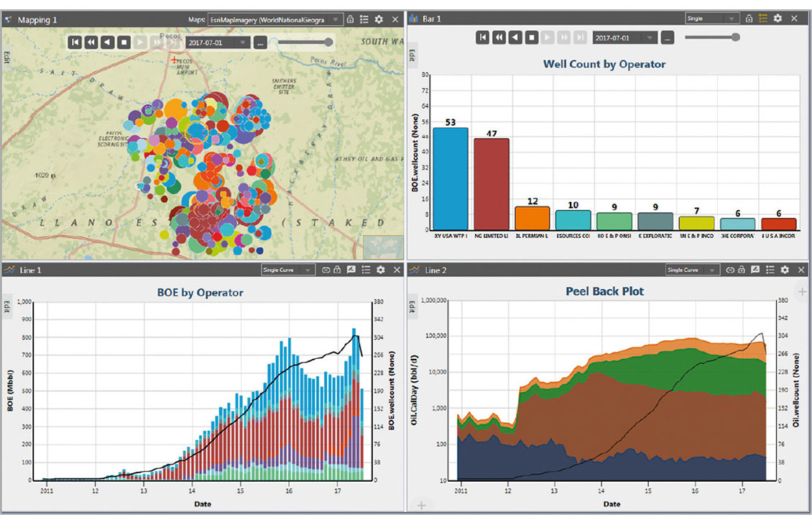Image resolution: width=812 pixels, height=525 pixels.
Task: Open legend list in Line 2 panel
Action: click(770, 270)
